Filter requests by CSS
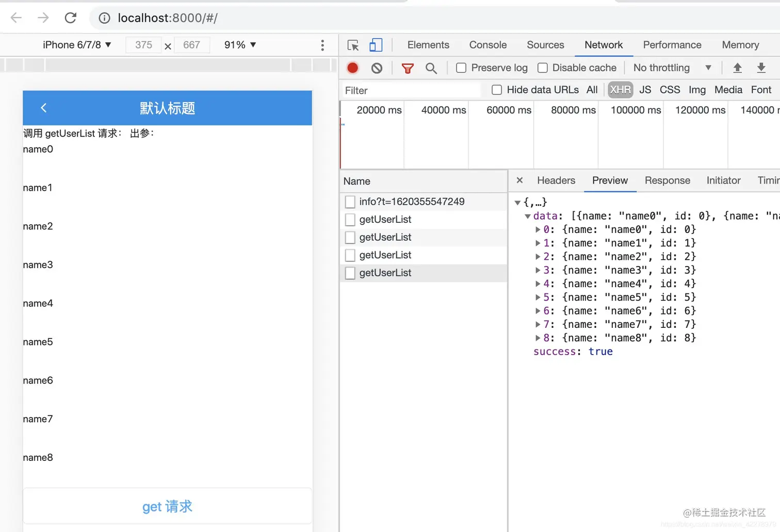 670,90
